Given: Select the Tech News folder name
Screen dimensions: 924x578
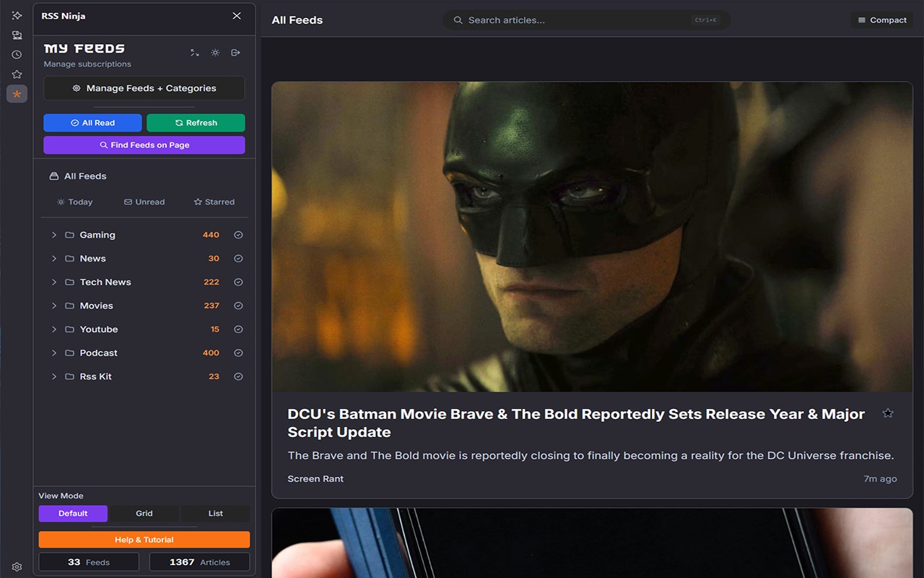Looking at the screenshot, I should (105, 282).
